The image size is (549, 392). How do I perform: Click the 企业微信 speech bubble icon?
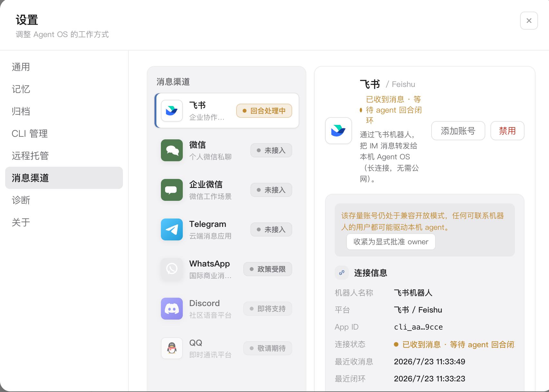coord(172,190)
